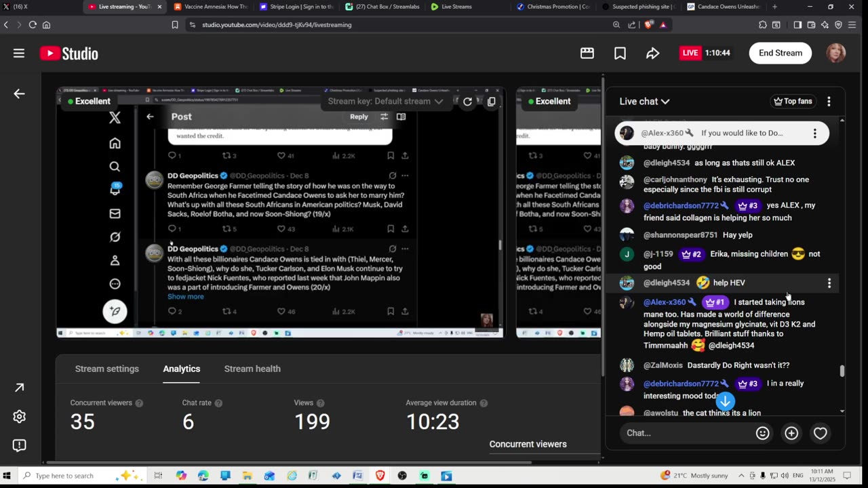The height and width of the screenshot is (488, 868).
Task: Open options for pinned Alex-x360 message
Action: [x=814, y=134]
